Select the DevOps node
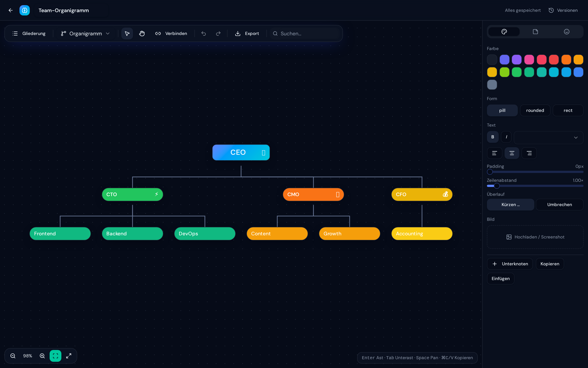588x368 pixels. [x=205, y=234]
